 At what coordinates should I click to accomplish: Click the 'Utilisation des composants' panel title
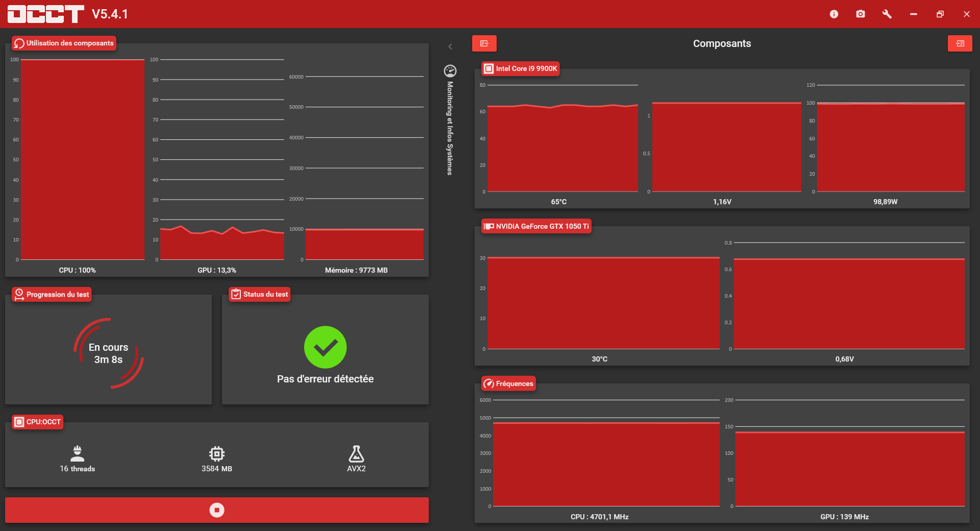coord(70,43)
